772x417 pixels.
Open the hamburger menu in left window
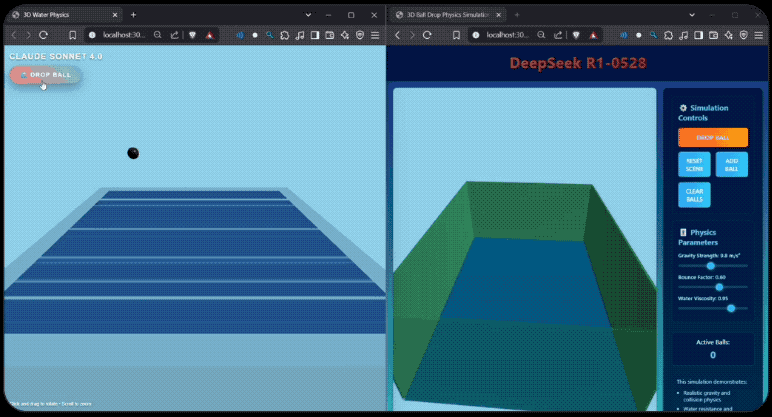[x=375, y=35]
